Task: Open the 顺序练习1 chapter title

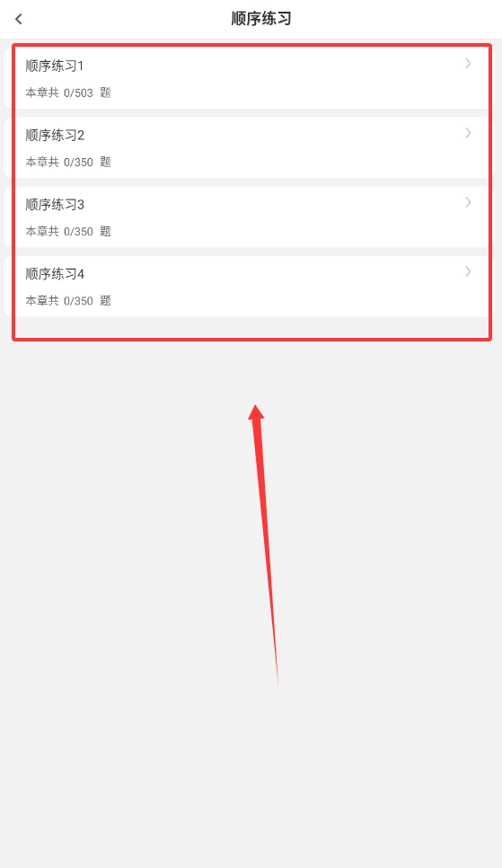Action: [55, 66]
